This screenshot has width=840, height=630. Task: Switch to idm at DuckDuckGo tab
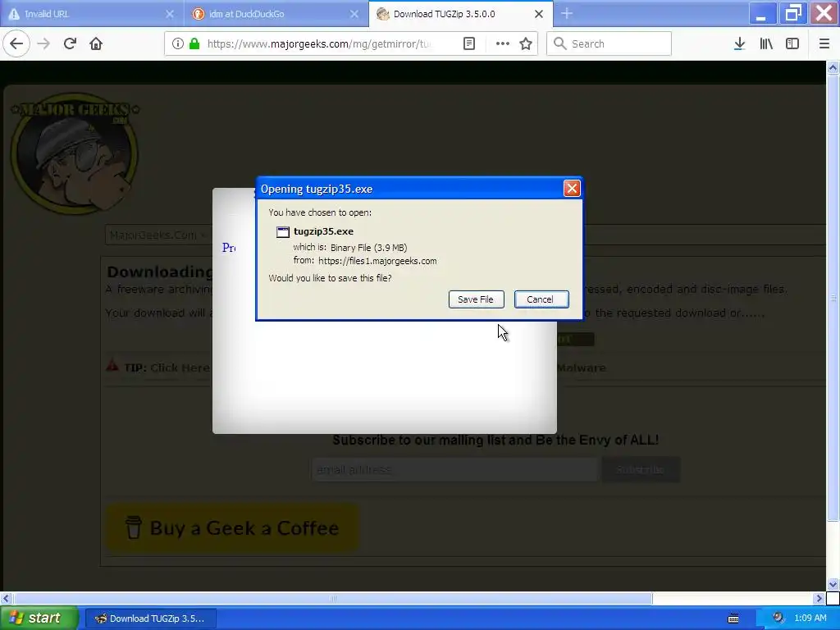[x=276, y=14]
